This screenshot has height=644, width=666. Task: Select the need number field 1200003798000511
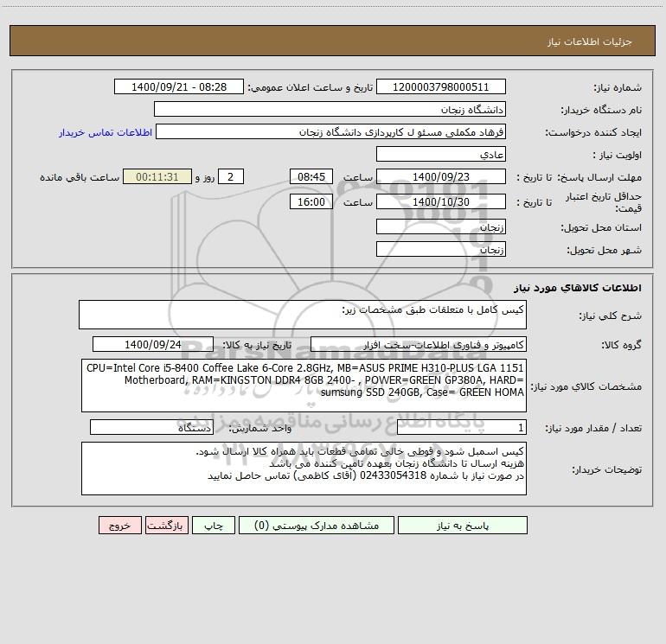pos(441,86)
